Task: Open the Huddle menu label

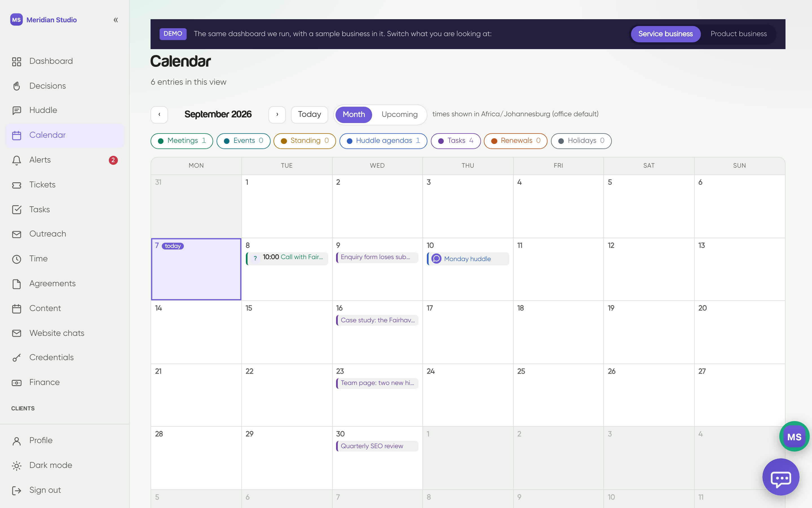Action: pos(43,110)
